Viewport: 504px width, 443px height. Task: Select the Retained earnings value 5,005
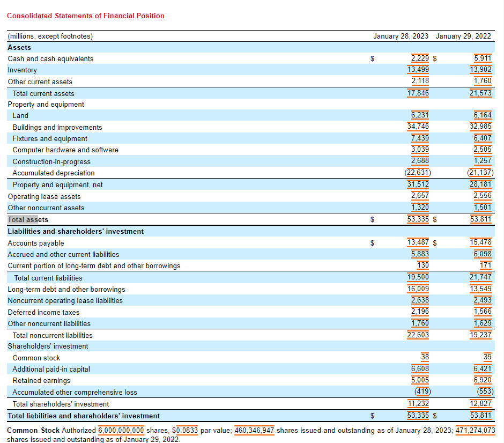click(x=420, y=380)
